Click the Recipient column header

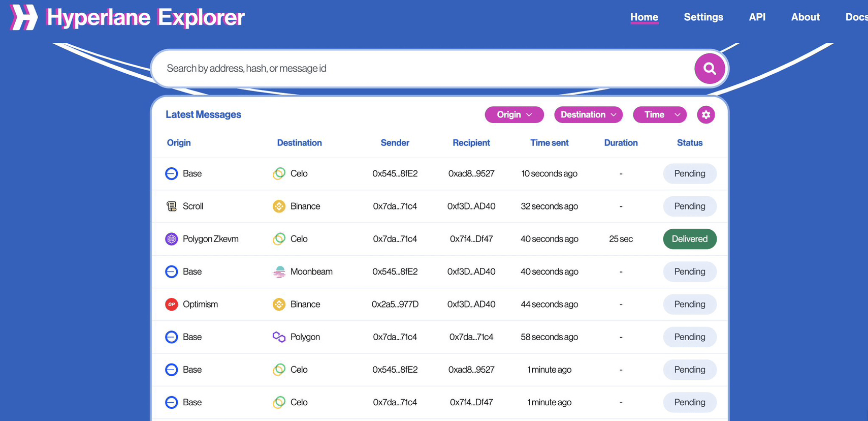pos(471,143)
